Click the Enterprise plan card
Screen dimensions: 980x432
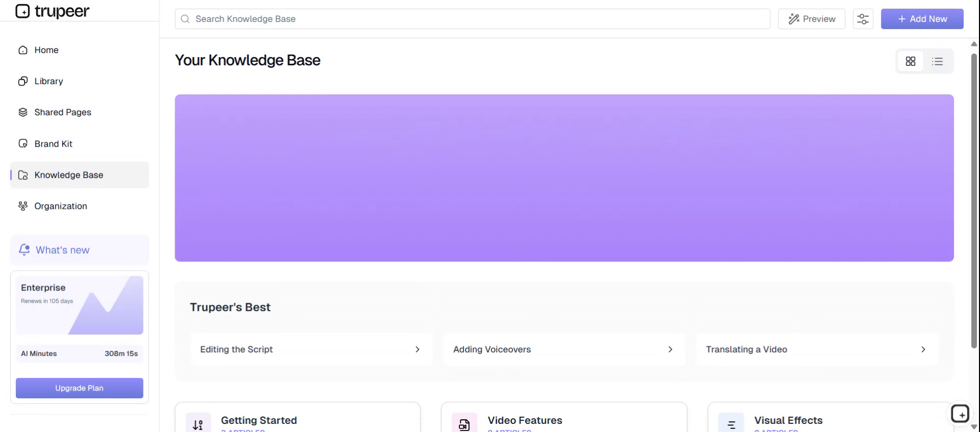tap(79, 305)
